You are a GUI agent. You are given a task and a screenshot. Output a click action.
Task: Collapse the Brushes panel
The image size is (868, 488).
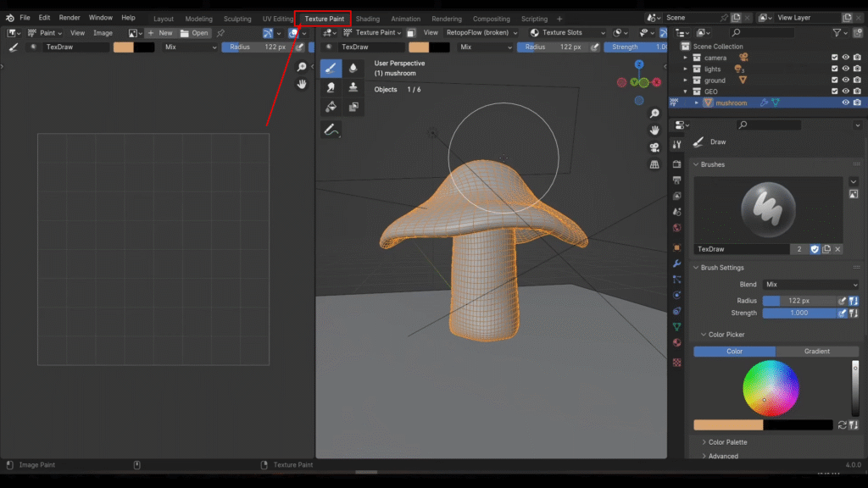(x=696, y=164)
